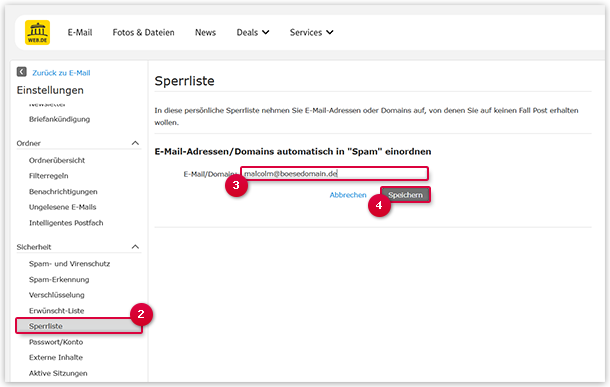Viewport: 610px width, 387px height.
Task: Open Externe Inhalte settings
Action: (x=56, y=357)
